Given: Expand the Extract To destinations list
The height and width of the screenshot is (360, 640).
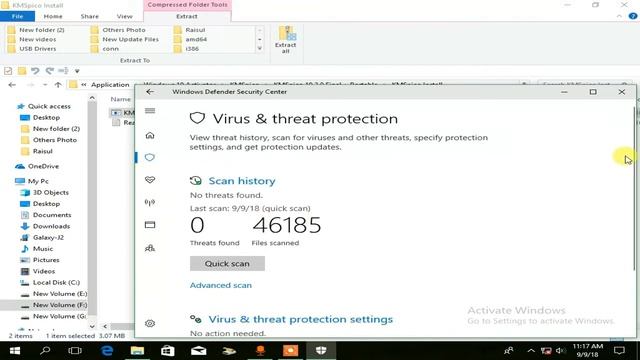Looking at the screenshot, I should pyautogui.click(x=260, y=49).
